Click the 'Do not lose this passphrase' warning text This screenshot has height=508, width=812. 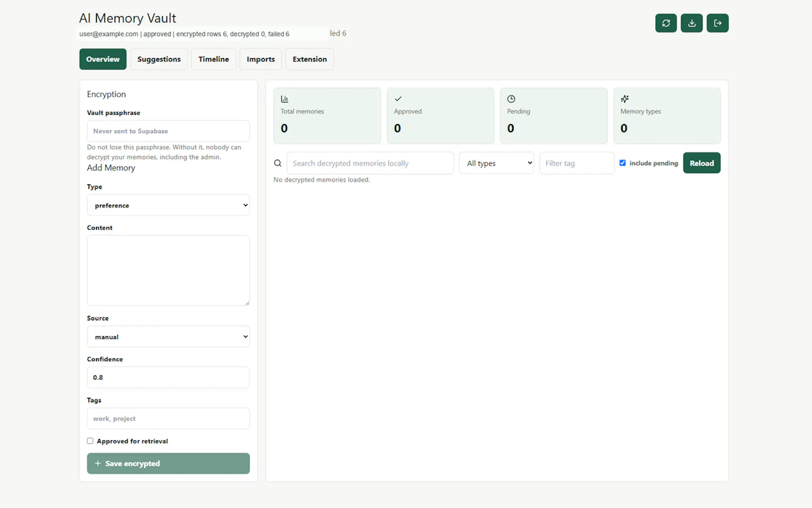(x=164, y=152)
